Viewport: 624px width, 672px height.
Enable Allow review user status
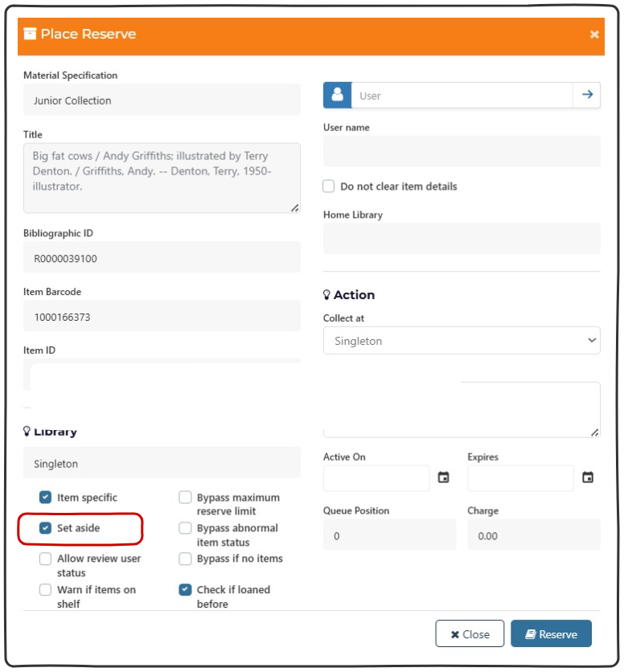point(46,559)
